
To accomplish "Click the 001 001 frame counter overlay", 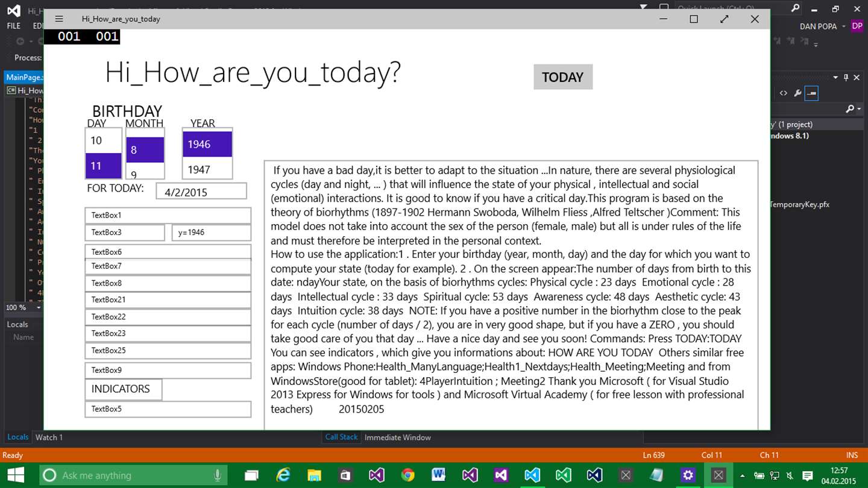I will 82,36.
